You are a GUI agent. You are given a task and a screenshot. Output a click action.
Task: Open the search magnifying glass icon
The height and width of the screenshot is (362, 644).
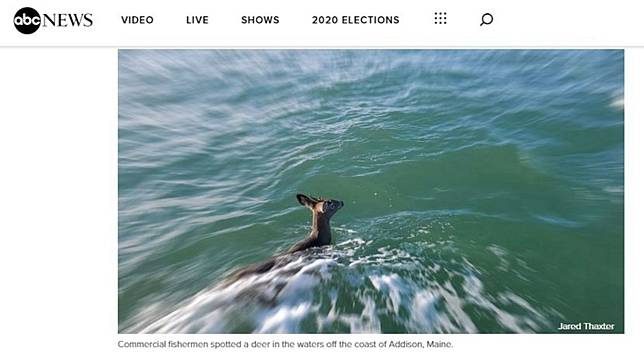tap(486, 19)
